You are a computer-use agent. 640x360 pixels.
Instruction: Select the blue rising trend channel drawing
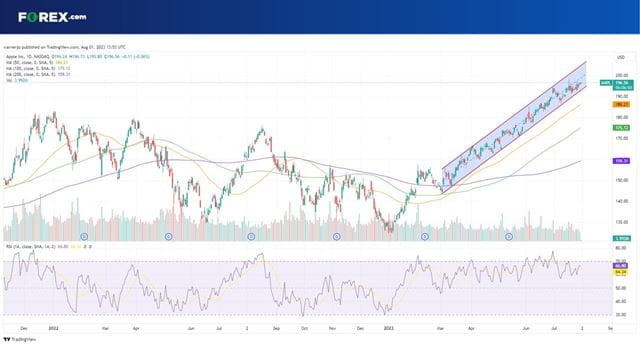[x=514, y=127]
